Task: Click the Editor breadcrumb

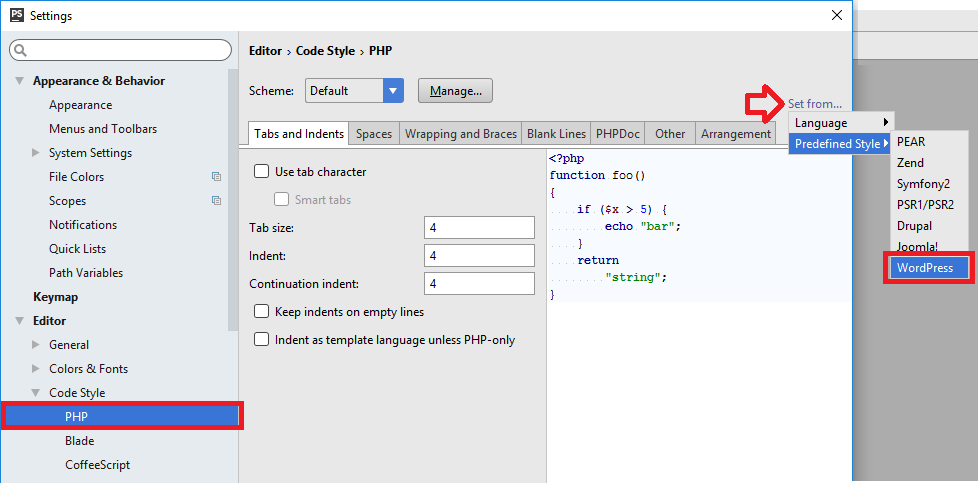Action: coord(266,51)
